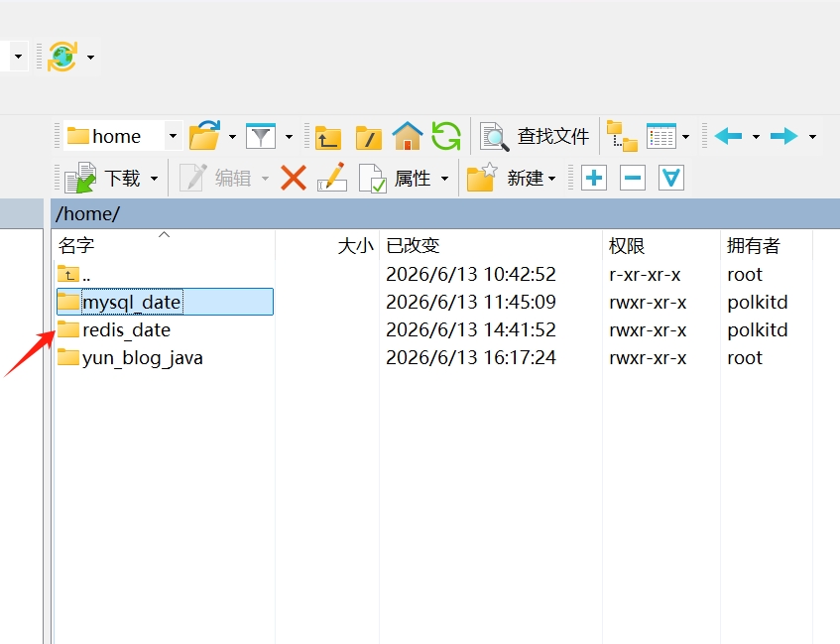Open the forward history dropdown arrow
This screenshot has height=644, width=840.
(812, 136)
